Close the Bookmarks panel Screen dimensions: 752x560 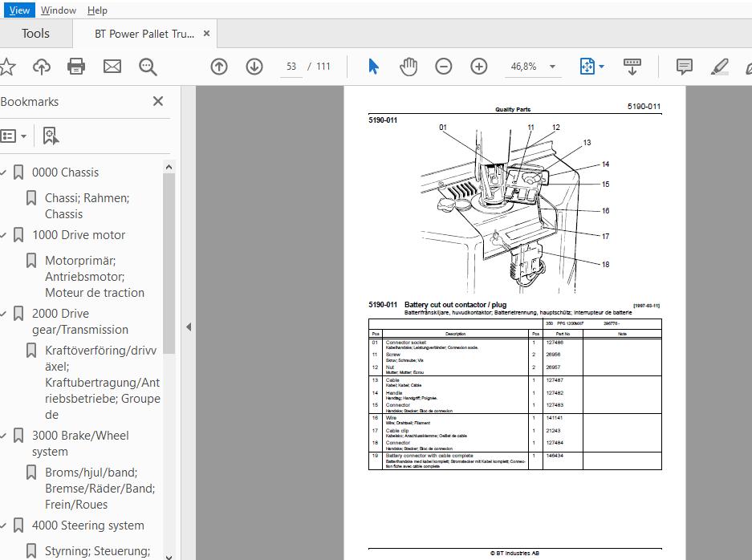(158, 101)
